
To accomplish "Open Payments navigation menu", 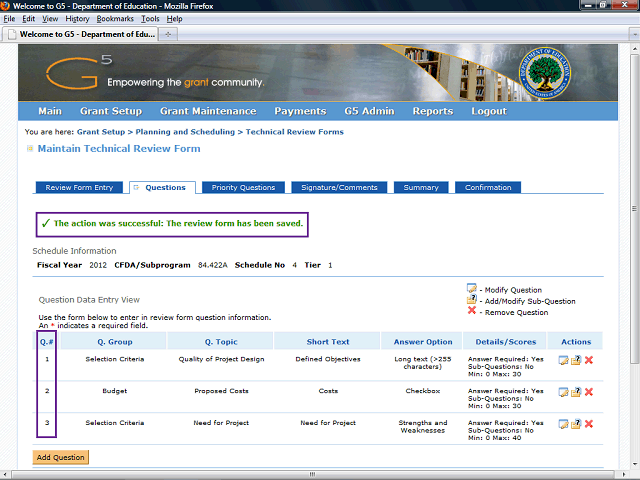I will point(300,111).
